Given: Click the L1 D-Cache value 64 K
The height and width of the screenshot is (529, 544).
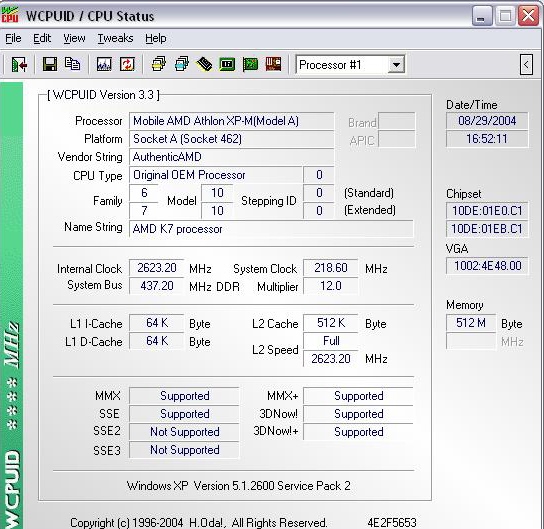Looking at the screenshot, I should coord(156,341).
